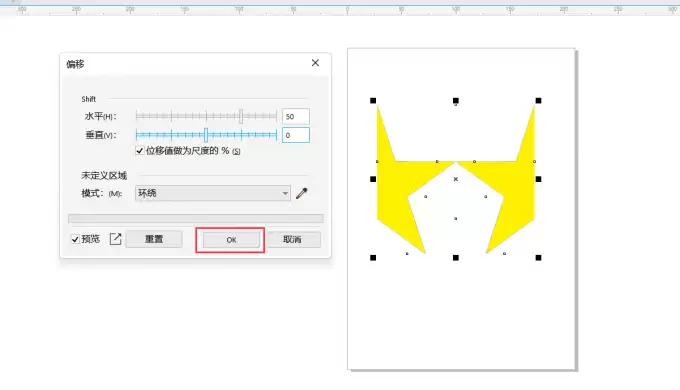Click the 偏移 dialog title text
This screenshot has width=680, height=390.
75,64
